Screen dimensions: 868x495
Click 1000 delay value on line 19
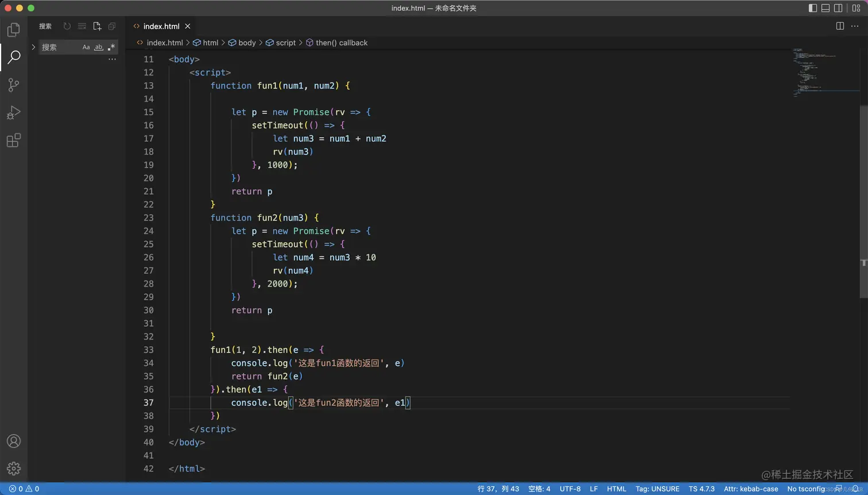(x=278, y=165)
